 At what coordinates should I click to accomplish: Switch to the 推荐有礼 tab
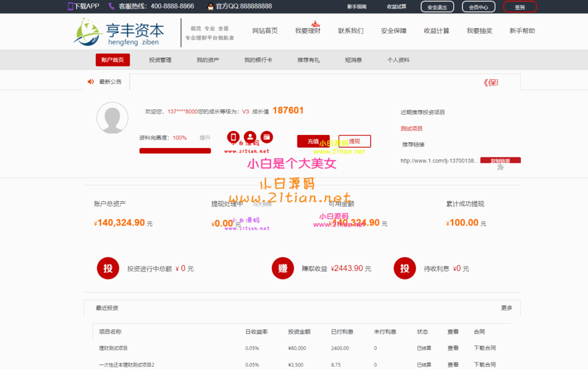308,60
